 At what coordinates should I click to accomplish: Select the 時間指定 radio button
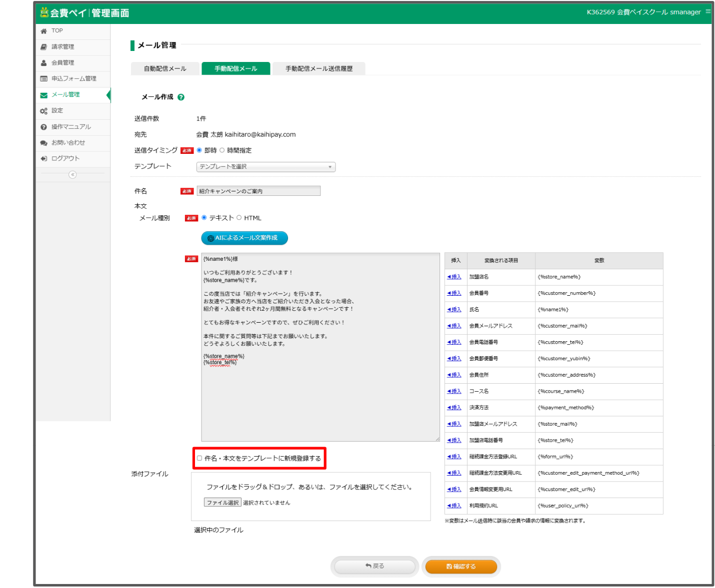(x=222, y=150)
